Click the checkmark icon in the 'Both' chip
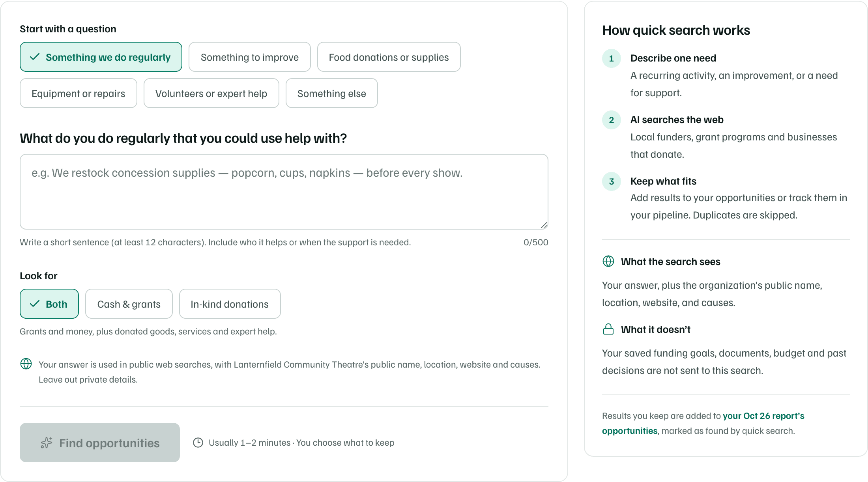 [x=35, y=304]
